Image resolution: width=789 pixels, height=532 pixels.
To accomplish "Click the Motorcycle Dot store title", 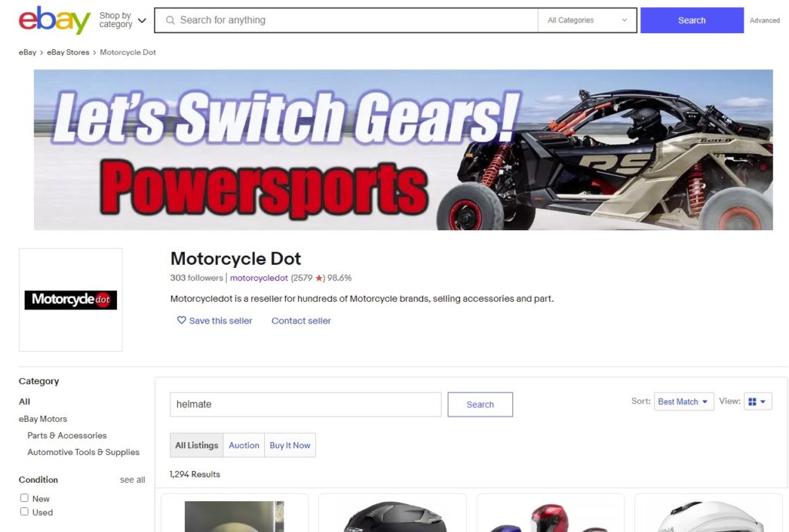I will (236, 259).
